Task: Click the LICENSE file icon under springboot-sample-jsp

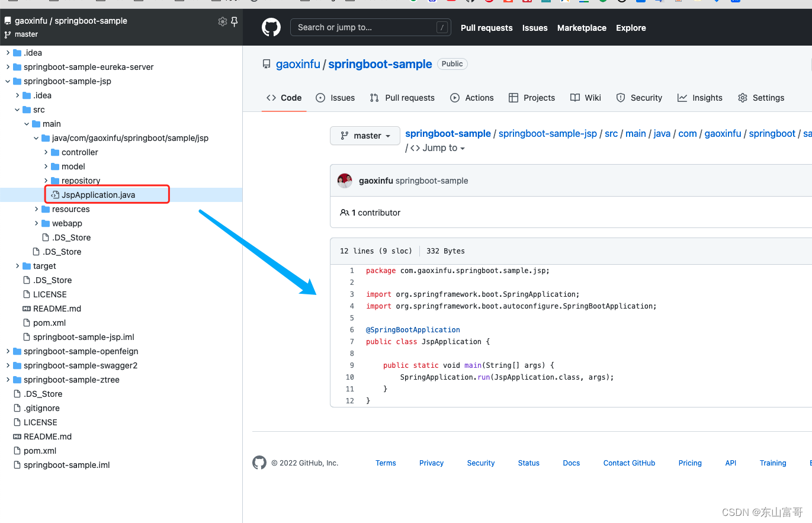Action: pos(27,294)
